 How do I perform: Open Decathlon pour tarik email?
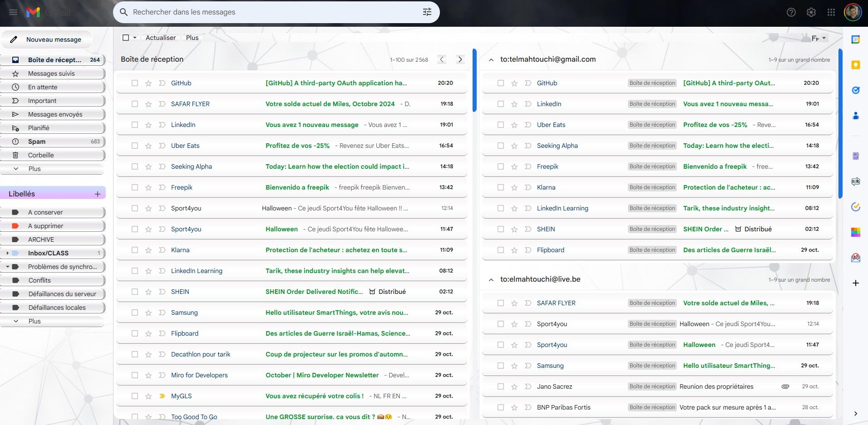291,354
